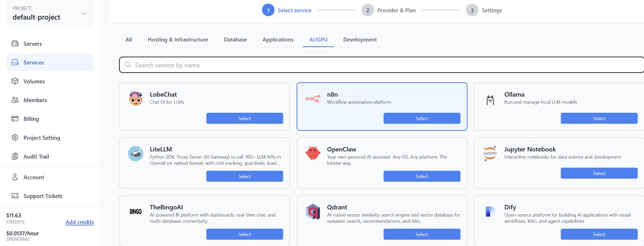
Task: Click the Project Setting gear icon
Action: coord(15,137)
